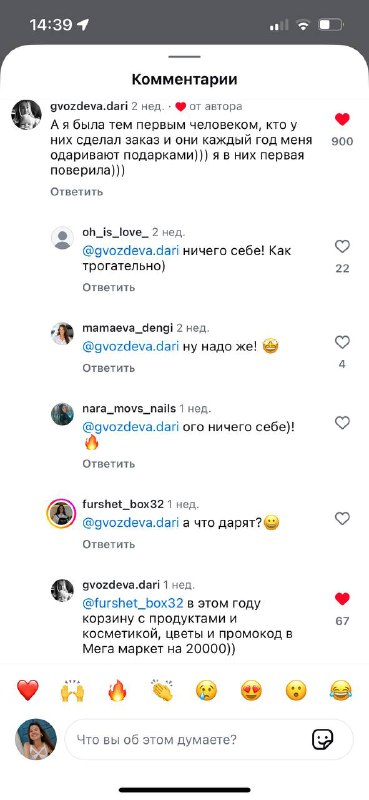Choose the surprised face emoji reaction
369x800 pixels.
click(296, 691)
